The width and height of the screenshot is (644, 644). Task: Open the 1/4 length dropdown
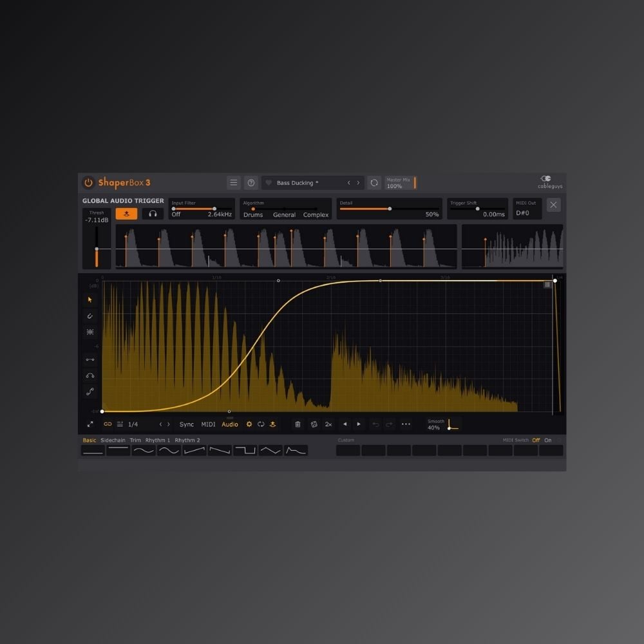tap(133, 424)
